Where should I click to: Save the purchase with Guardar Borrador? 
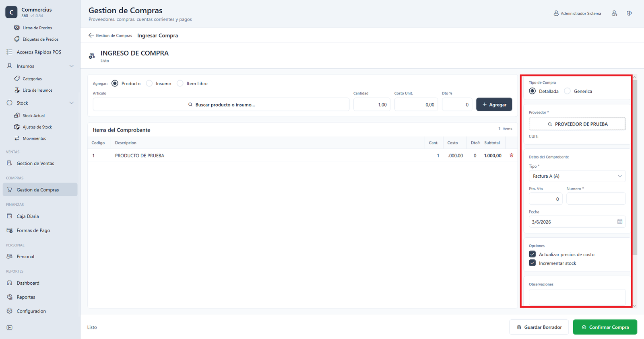[x=539, y=327]
